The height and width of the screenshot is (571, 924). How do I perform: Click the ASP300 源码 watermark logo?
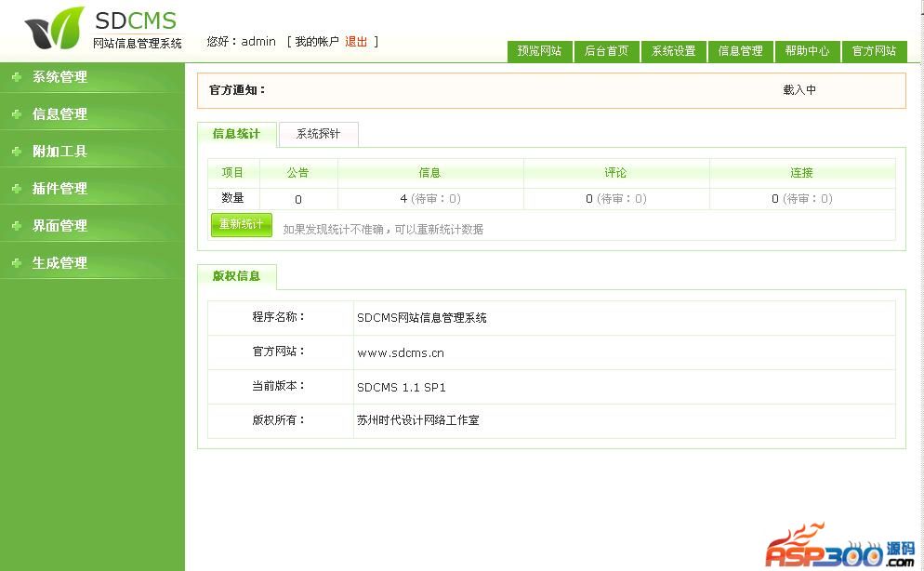pos(839,548)
